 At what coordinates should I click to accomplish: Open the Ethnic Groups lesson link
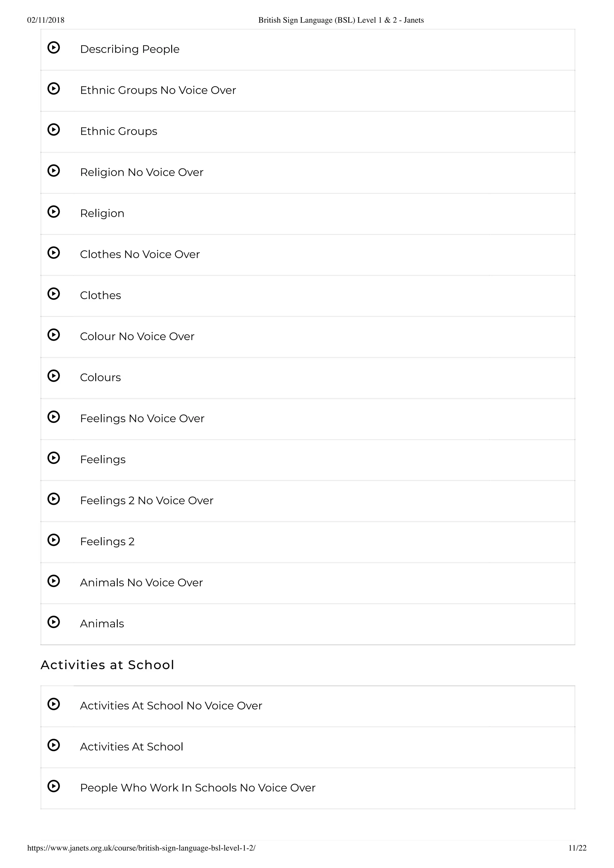[x=118, y=131]
